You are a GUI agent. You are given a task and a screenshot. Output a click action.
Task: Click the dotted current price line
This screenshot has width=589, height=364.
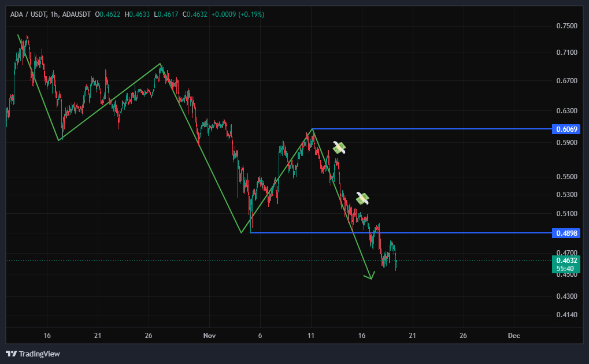coord(462,261)
